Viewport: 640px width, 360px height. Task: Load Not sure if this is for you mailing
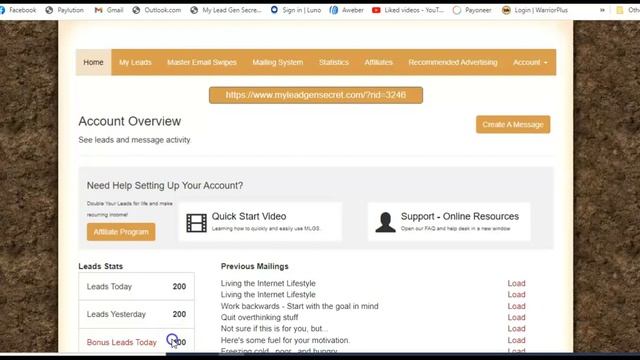click(x=516, y=329)
